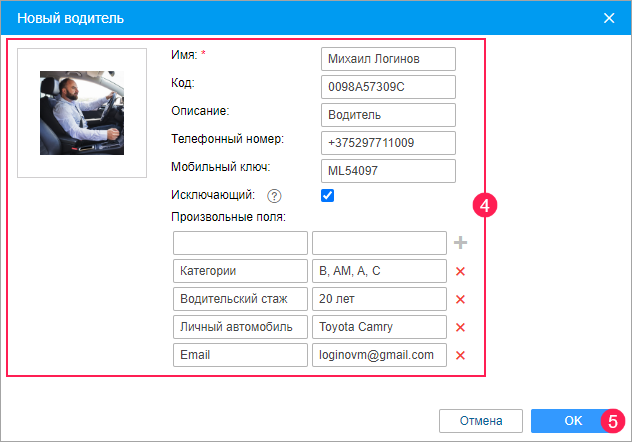The height and width of the screenshot is (442, 632).
Task: Edit the Описание field
Action: (388, 115)
